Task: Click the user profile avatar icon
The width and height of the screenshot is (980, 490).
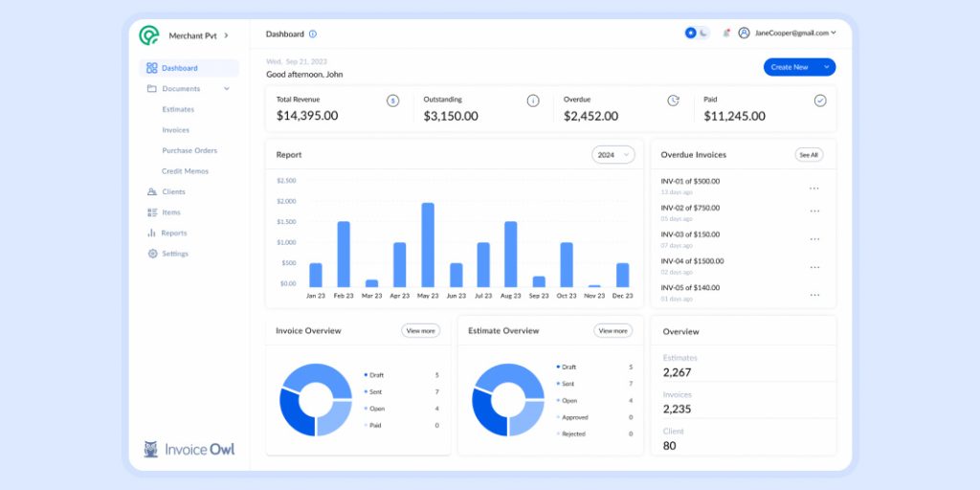Action: [744, 33]
